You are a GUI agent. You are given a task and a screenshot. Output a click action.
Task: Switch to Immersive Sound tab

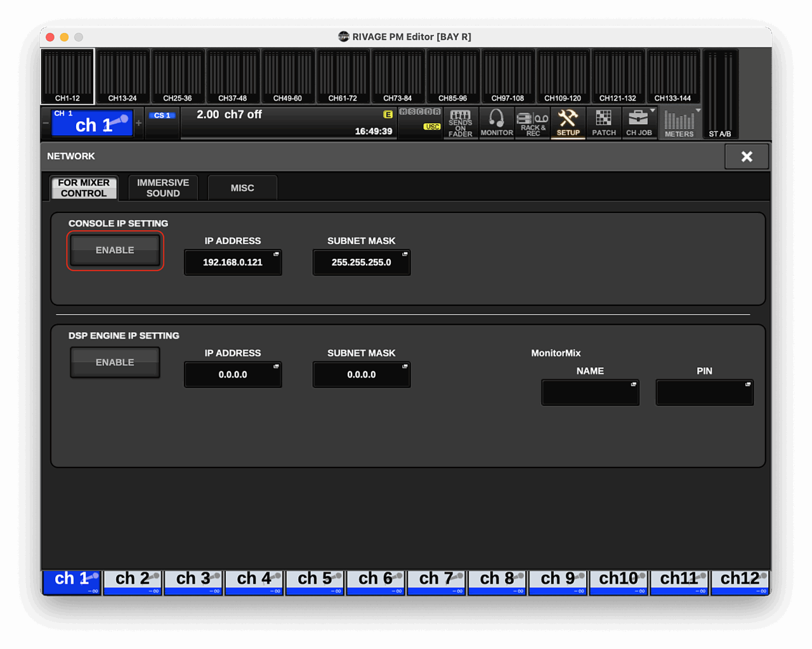(163, 188)
